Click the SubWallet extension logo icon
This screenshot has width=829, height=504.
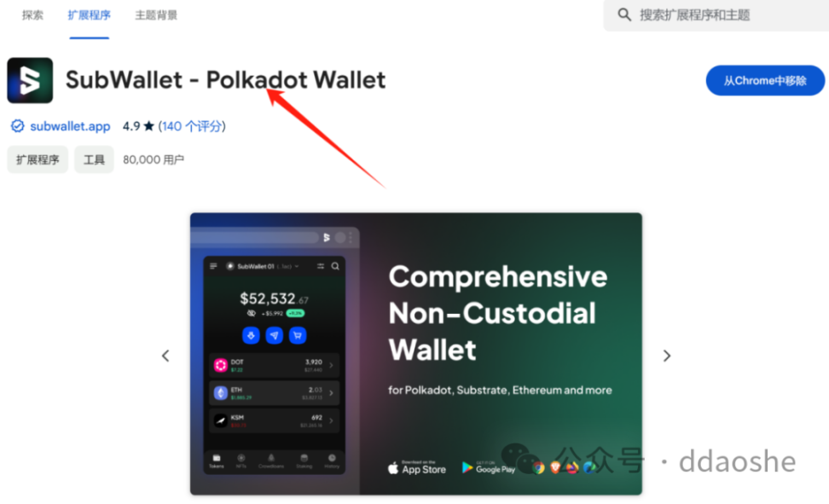tap(30, 80)
